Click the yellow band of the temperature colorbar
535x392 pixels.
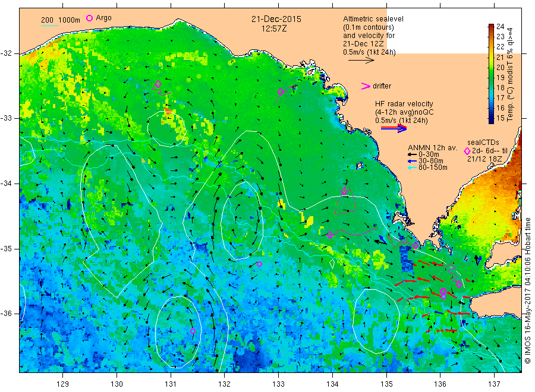pos(491,56)
